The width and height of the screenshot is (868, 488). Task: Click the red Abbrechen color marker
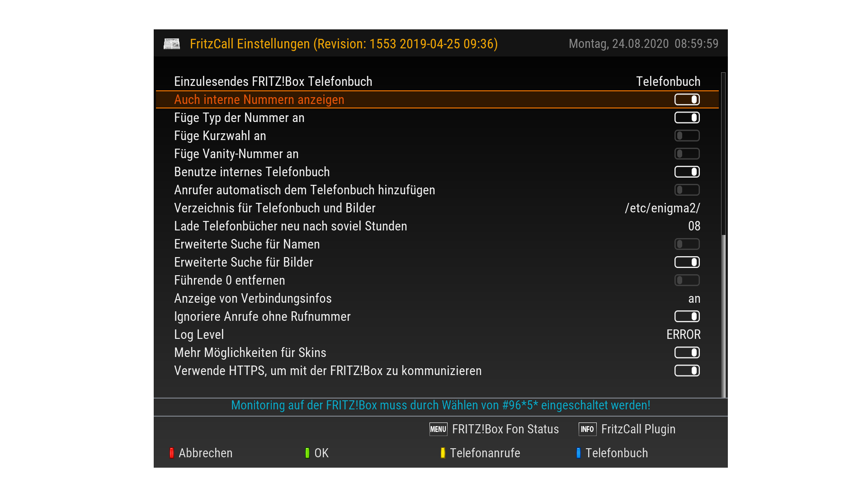point(172,453)
